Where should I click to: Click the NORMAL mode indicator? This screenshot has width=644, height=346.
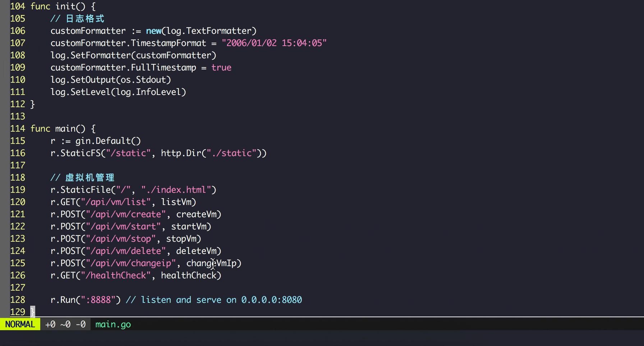coord(20,324)
